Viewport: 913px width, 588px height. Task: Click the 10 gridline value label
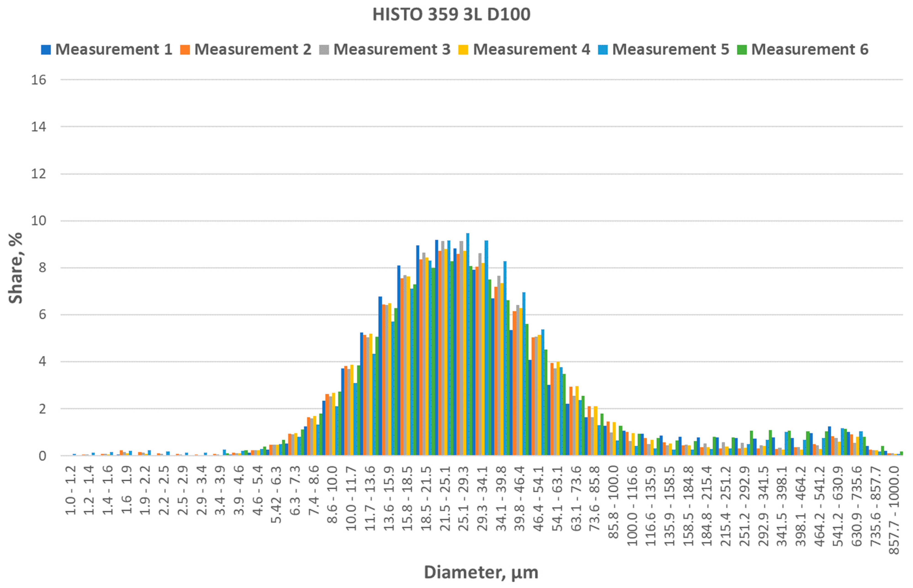(39, 221)
